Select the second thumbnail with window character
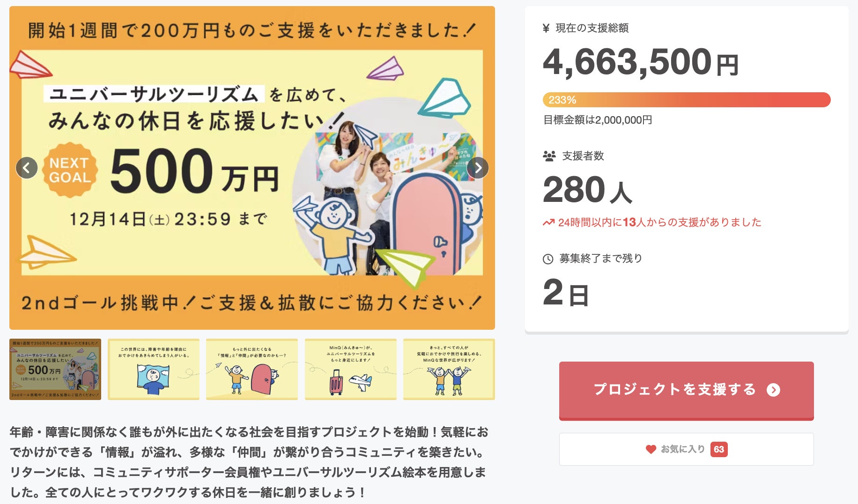858x504 pixels. tap(154, 369)
